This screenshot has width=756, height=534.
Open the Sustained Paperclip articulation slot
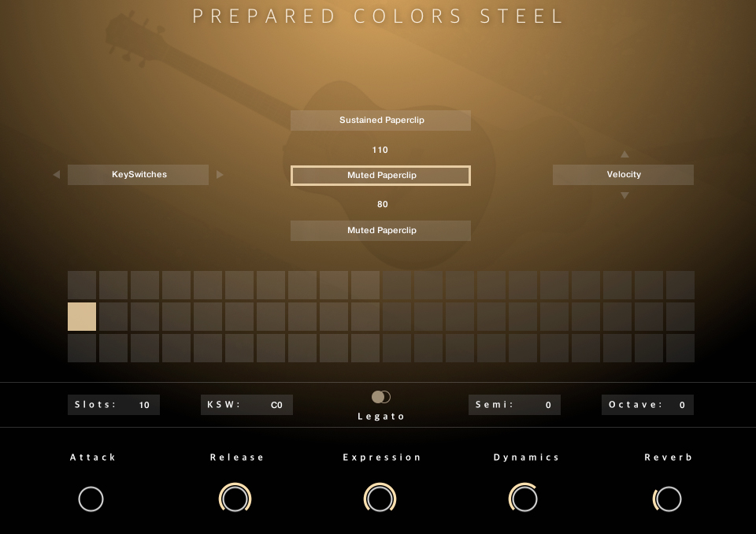pos(381,121)
